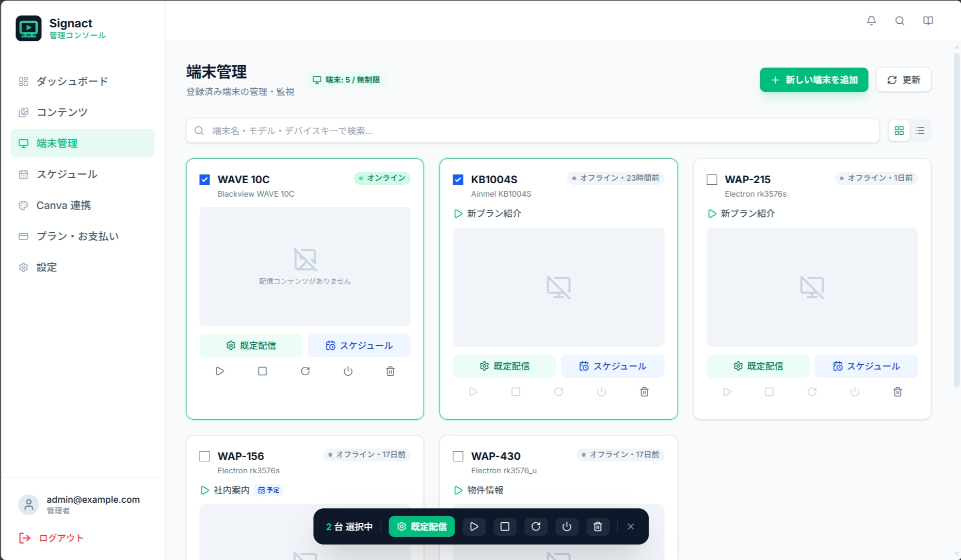
Task: Power off selected devices in bulk bar
Action: click(x=567, y=526)
